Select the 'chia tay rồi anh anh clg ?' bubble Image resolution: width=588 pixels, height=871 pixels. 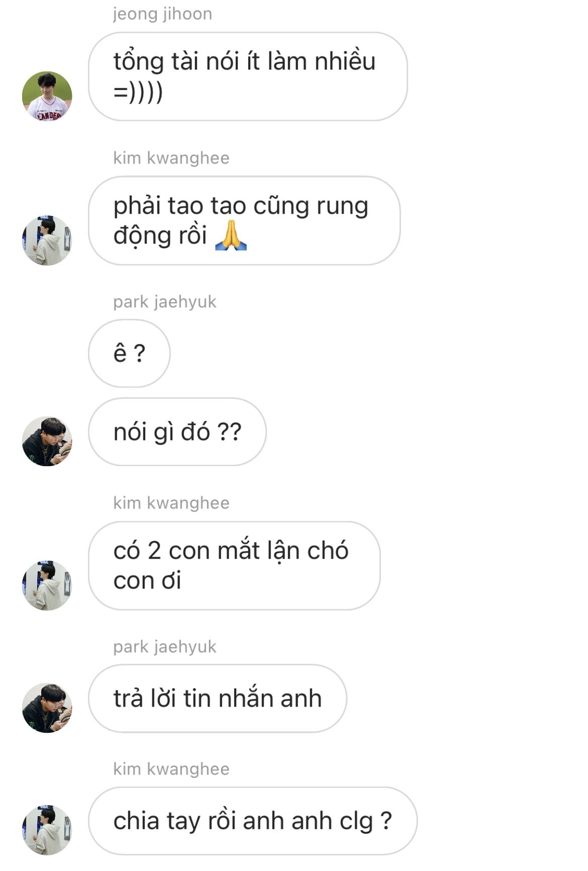pyautogui.click(x=253, y=821)
